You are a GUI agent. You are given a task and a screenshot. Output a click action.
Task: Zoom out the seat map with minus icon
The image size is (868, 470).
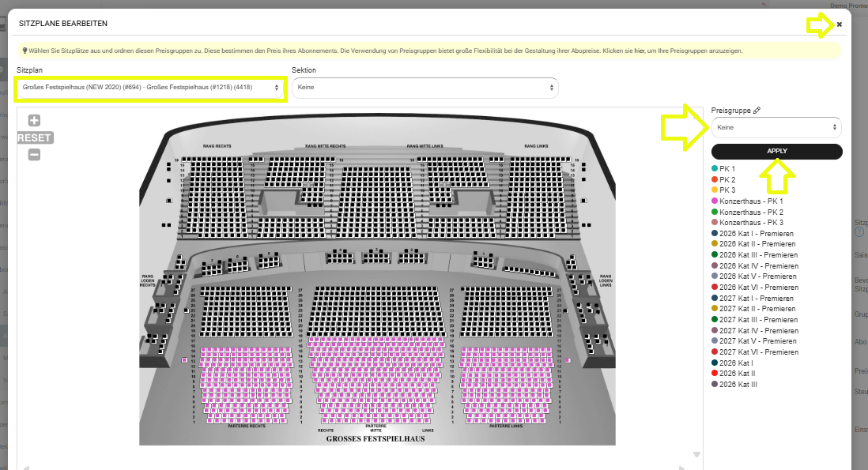coord(34,155)
